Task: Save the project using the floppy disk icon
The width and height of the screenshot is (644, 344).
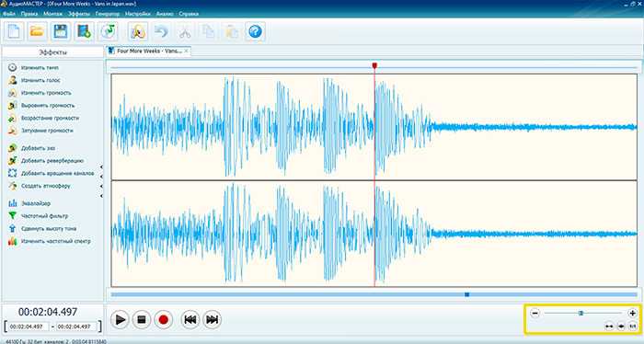Action: pyautogui.click(x=61, y=31)
